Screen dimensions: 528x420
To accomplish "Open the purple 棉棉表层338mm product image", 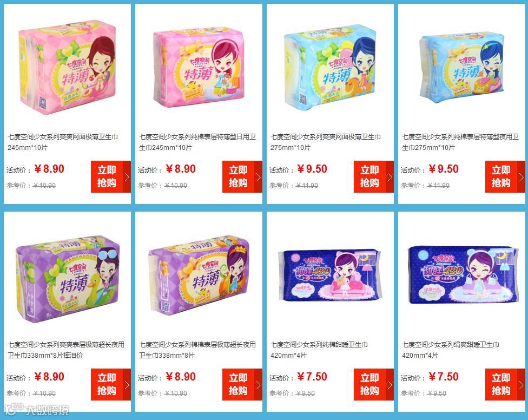I will click(x=199, y=275).
